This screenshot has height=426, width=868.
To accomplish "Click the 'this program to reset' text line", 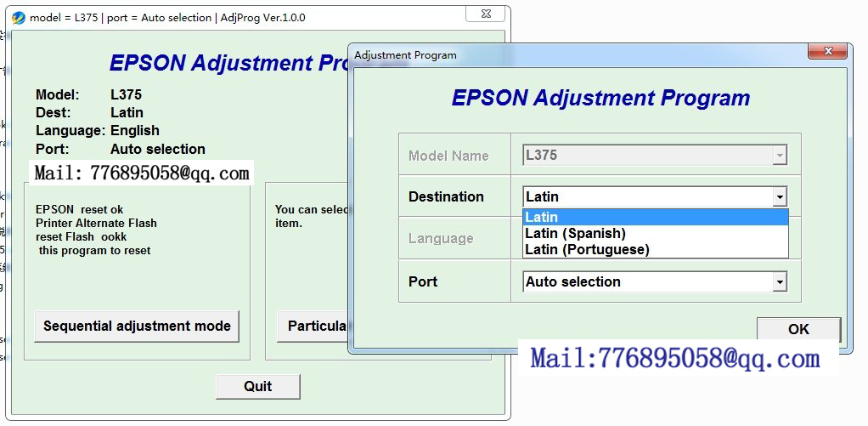I will point(94,250).
